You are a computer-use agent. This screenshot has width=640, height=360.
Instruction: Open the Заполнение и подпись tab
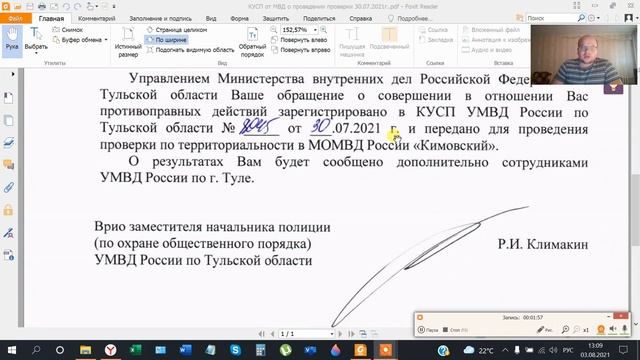click(x=160, y=18)
